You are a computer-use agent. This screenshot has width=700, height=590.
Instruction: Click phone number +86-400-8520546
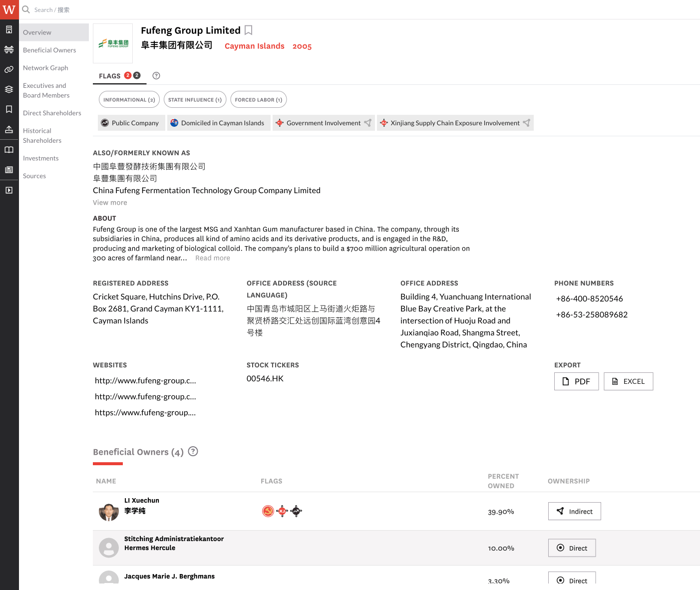coord(590,298)
